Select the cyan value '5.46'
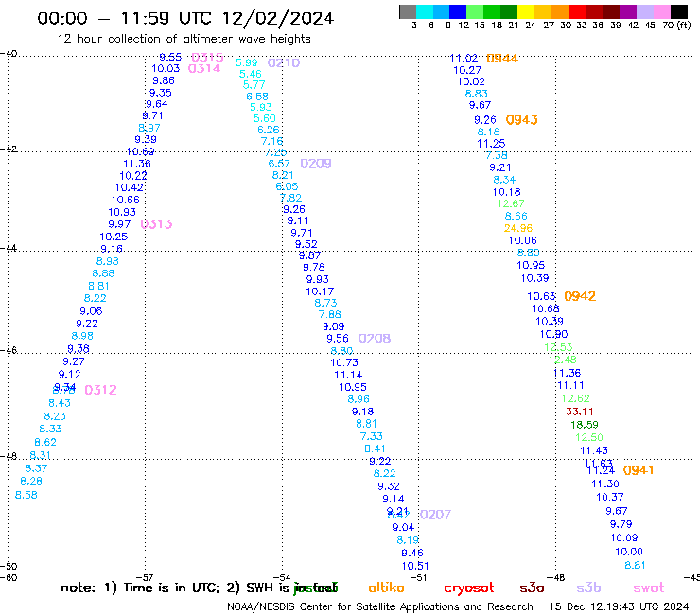The width and height of the screenshot is (700, 615). (x=251, y=74)
